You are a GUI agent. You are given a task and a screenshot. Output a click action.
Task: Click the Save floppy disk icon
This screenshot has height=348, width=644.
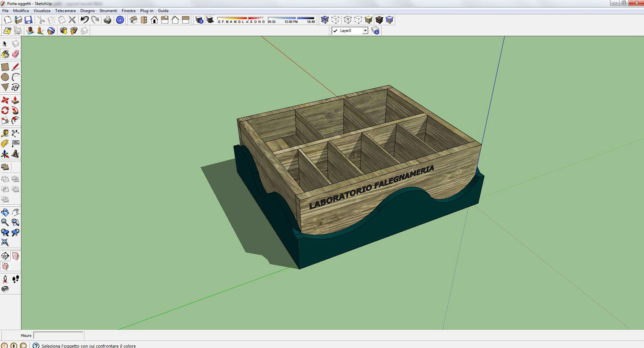(28, 20)
